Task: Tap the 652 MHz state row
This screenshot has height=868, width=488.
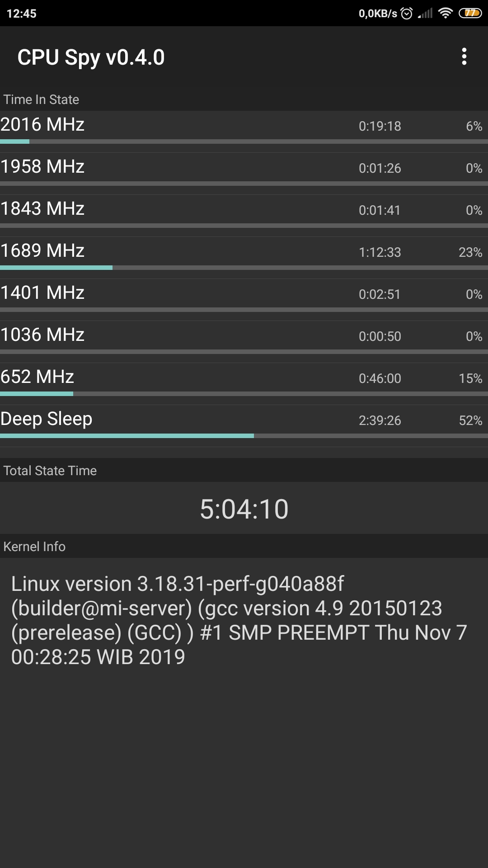Action: (x=244, y=377)
